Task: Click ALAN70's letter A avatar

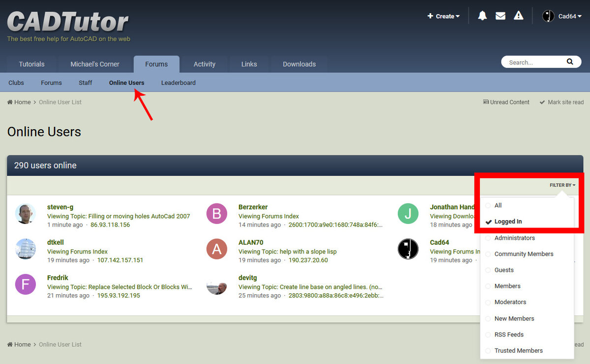Action: [x=217, y=249]
